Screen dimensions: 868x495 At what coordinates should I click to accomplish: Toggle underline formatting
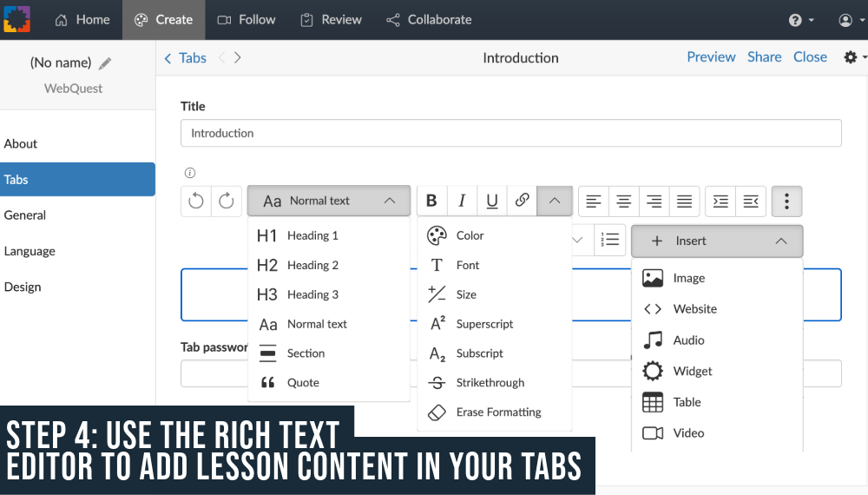point(491,201)
